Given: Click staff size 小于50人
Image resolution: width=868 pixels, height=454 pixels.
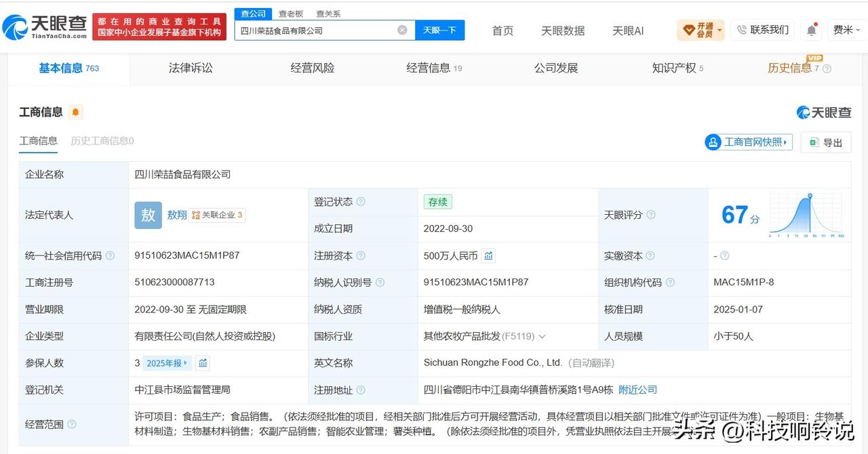Looking at the screenshot, I should [x=733, y=335].
